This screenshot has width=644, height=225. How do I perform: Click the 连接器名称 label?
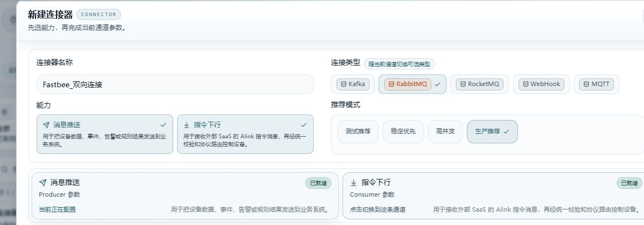(54, 63)
